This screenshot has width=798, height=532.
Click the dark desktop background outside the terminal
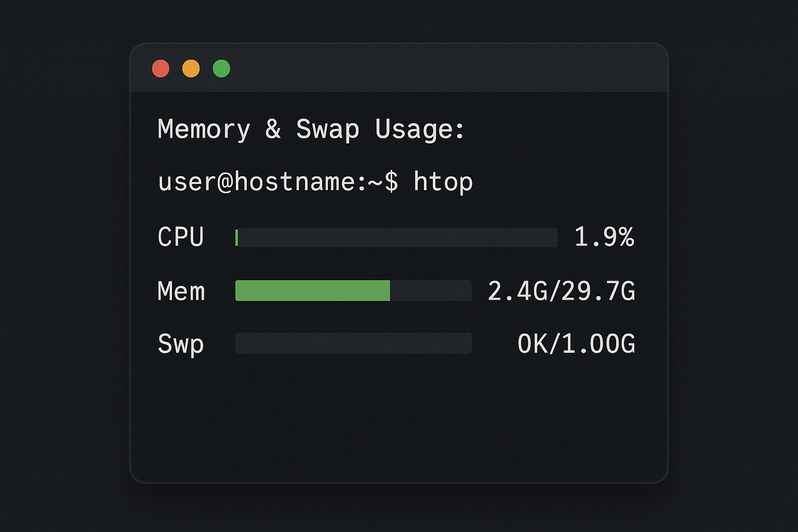click(x=62, y=260)
